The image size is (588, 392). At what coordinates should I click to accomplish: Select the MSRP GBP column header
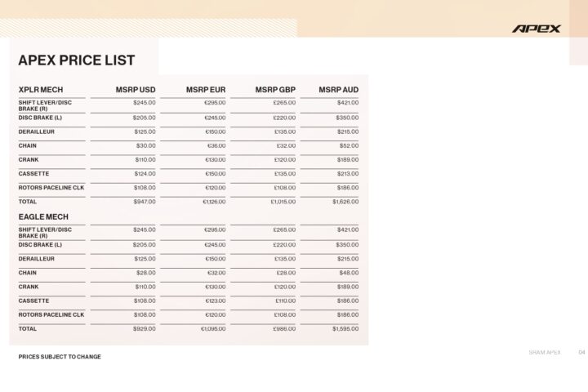pyautogui.click(x=275, y=89)
